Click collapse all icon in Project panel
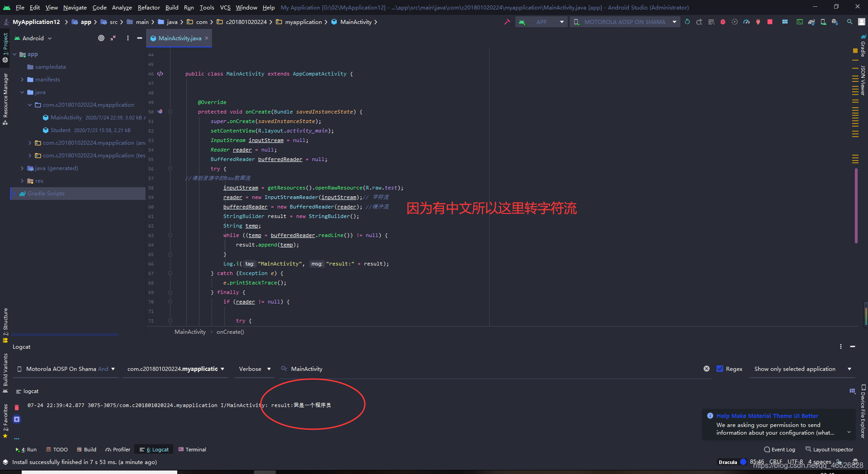The width and height of the screenshot is (868, 474). [113, 38]
